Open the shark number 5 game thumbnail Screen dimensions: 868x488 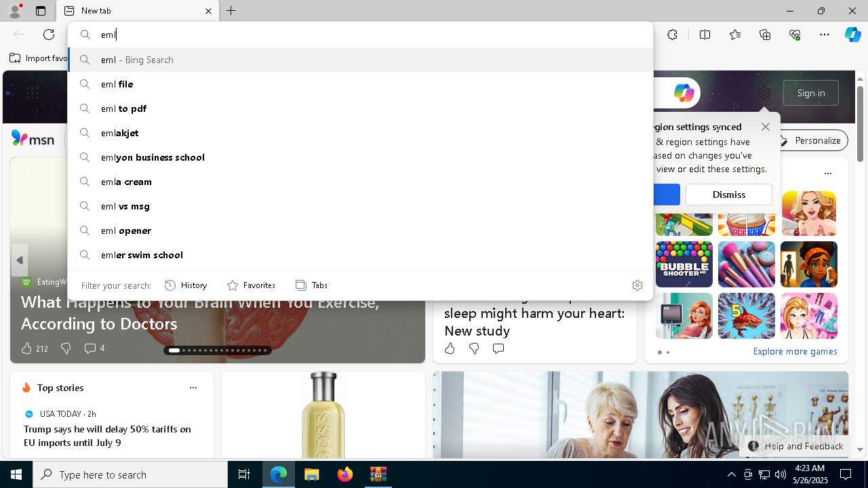pos(747,316)
